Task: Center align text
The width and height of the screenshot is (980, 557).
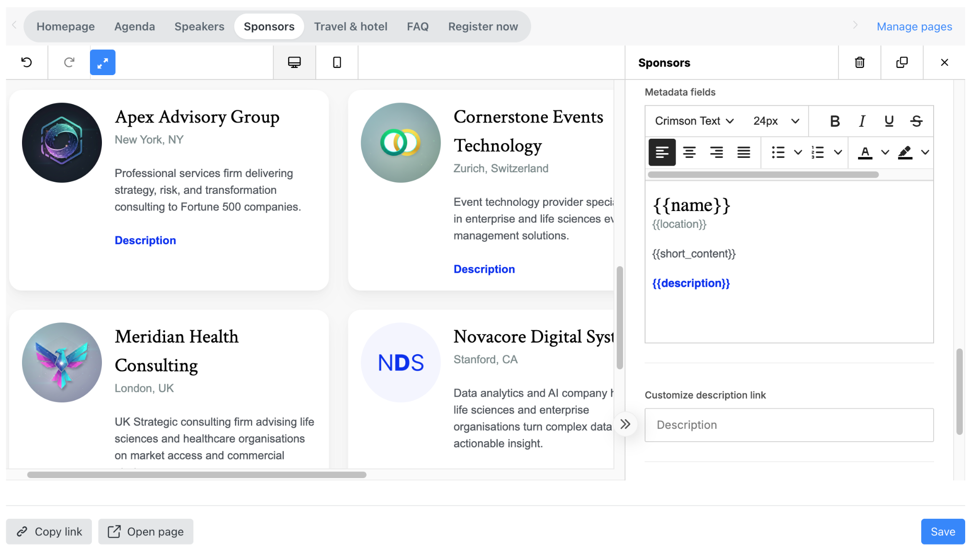Action: (689, 152)
